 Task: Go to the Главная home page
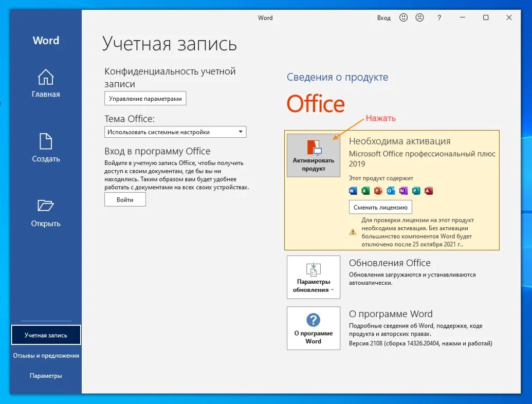(46, 83)
